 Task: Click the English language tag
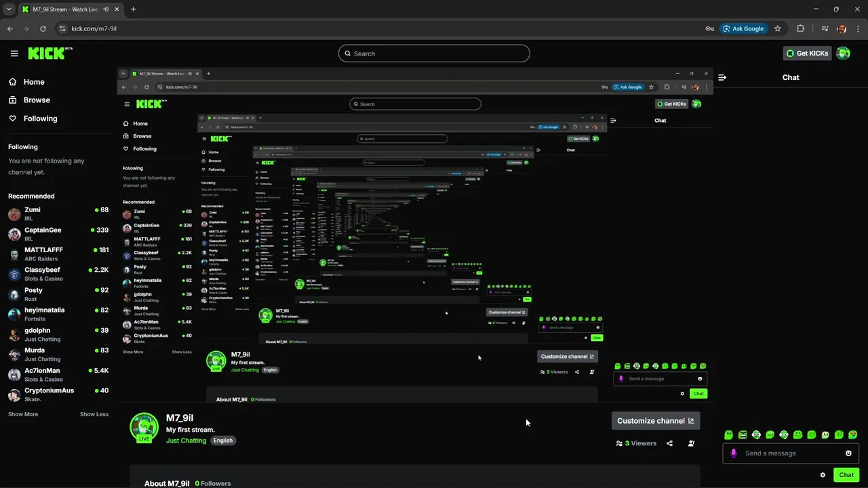pos(222,441)
